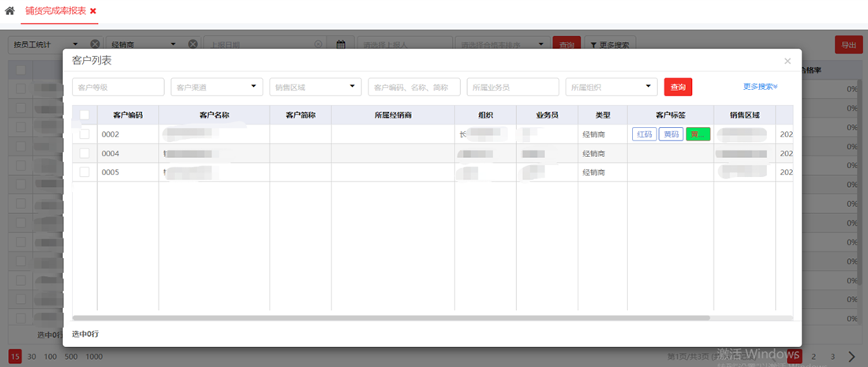Close the 客户列表 dialog
This screenshot has width=868, height=367.
[x=787, y=61]
